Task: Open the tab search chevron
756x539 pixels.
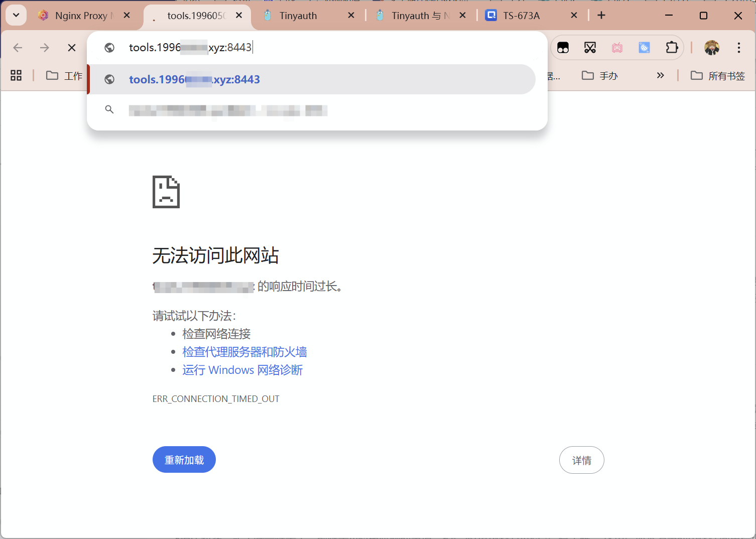Action: (x=16, y=15)
